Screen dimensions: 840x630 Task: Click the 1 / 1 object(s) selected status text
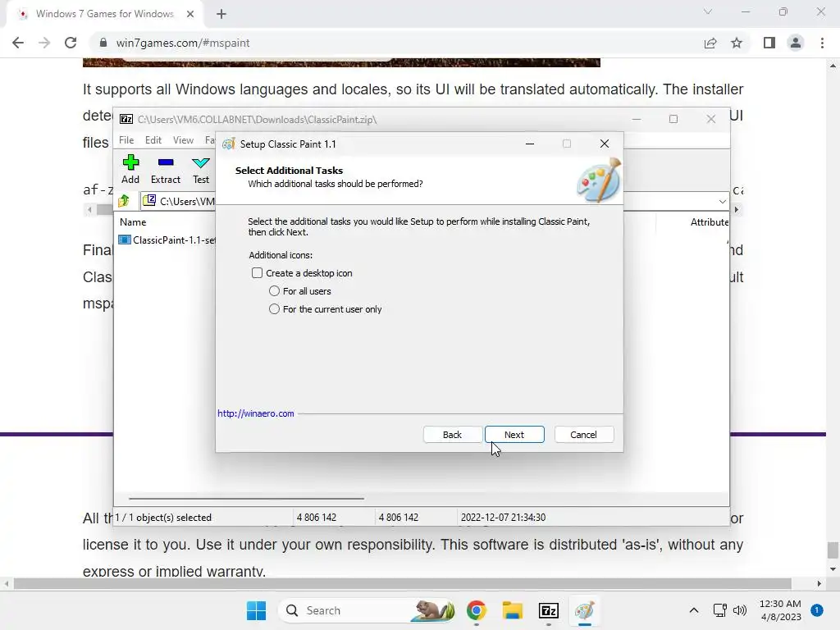pyautogui.click(x=163, y=518)
